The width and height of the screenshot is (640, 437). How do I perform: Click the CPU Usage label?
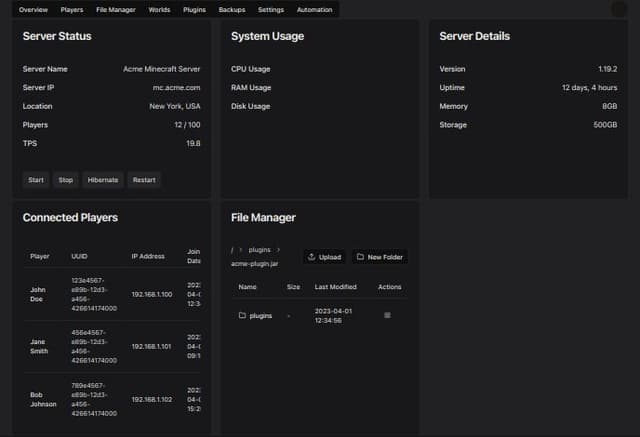coord(251,69)
